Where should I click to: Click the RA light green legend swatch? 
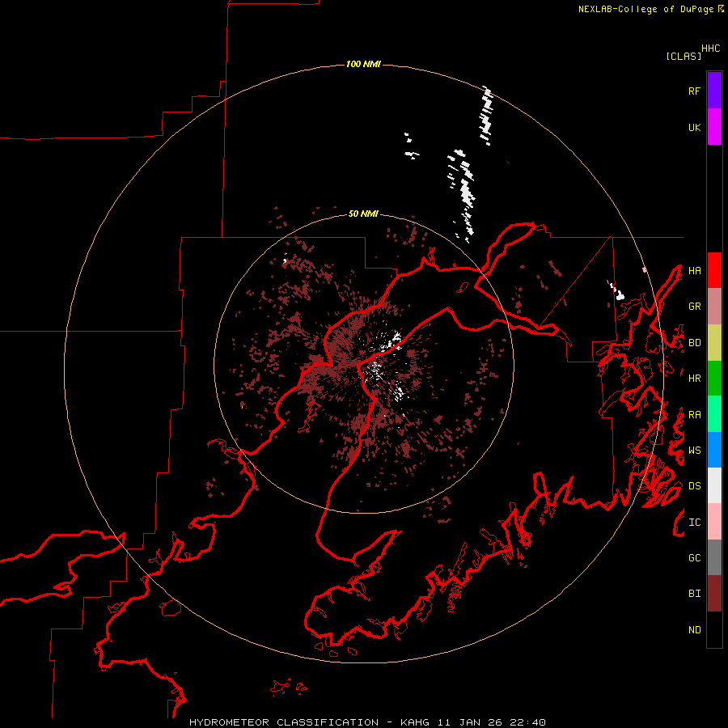714,414
